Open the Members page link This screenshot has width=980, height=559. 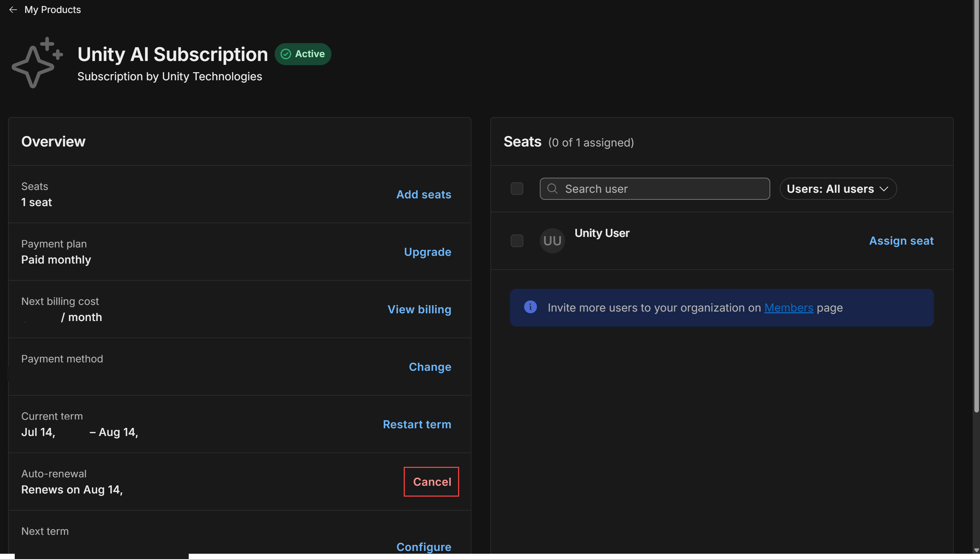789,308
